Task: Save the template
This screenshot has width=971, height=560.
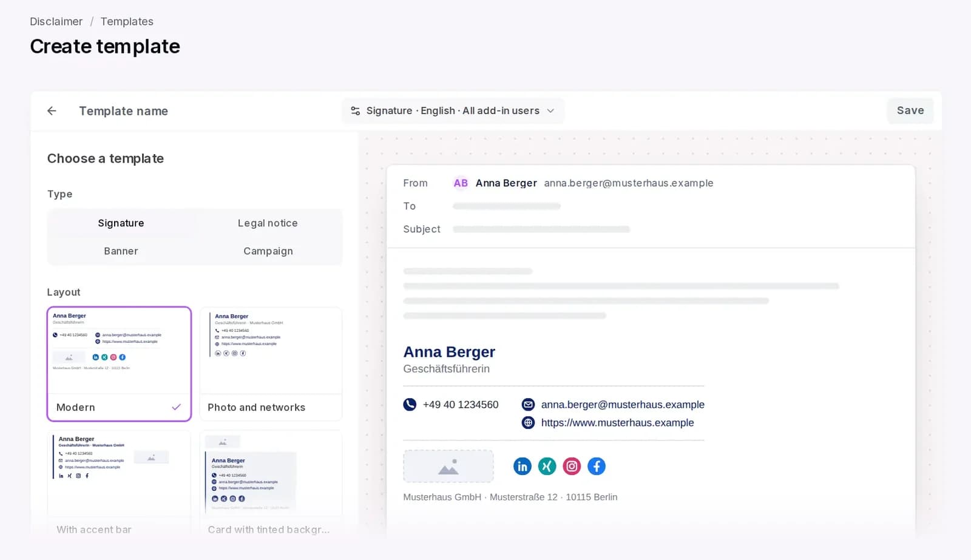Action: (x=910, y=110)
